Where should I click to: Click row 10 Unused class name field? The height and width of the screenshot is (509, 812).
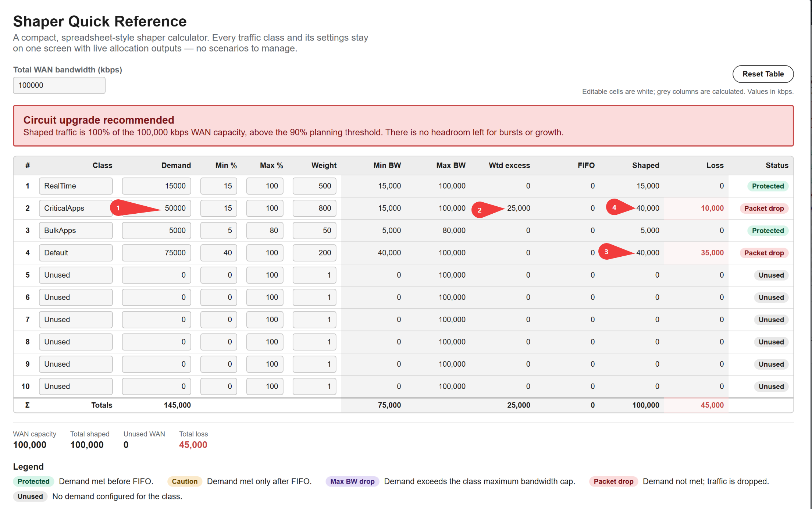click(76, 387)
